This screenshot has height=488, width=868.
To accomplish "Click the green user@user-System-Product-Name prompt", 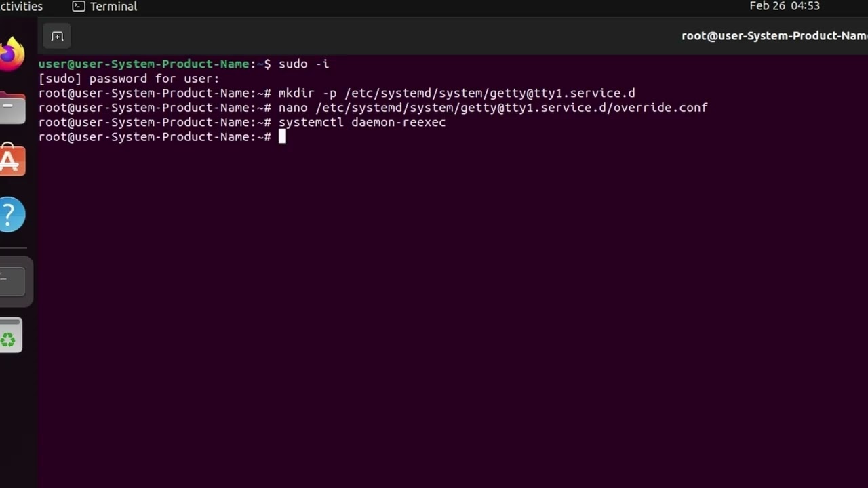I will click(144, 64).
